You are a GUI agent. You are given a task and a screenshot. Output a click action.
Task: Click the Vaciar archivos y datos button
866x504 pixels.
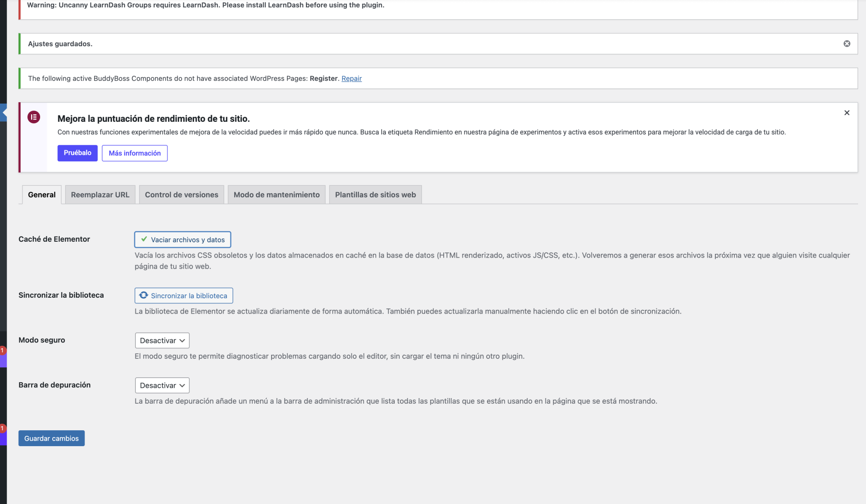tap(182, 240)
